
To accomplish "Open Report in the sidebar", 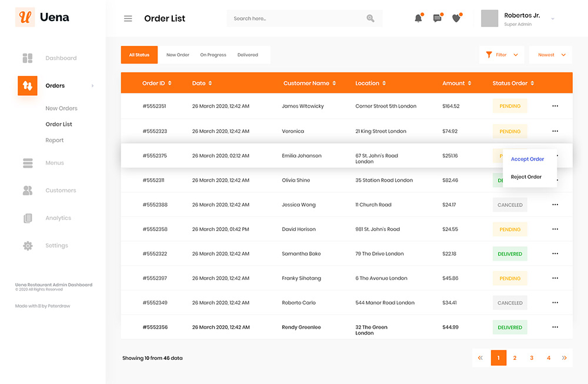I will (x=54, y=140).
